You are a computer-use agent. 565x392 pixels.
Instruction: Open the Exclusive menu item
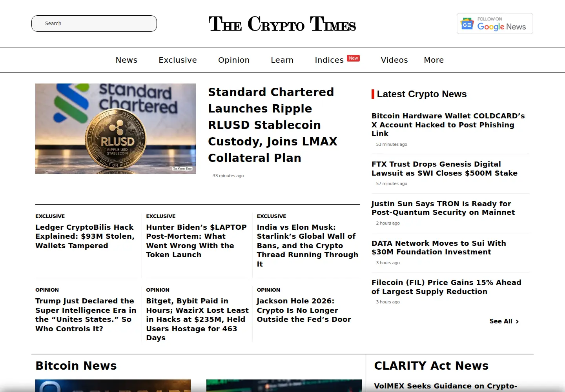tap(178, 60)
